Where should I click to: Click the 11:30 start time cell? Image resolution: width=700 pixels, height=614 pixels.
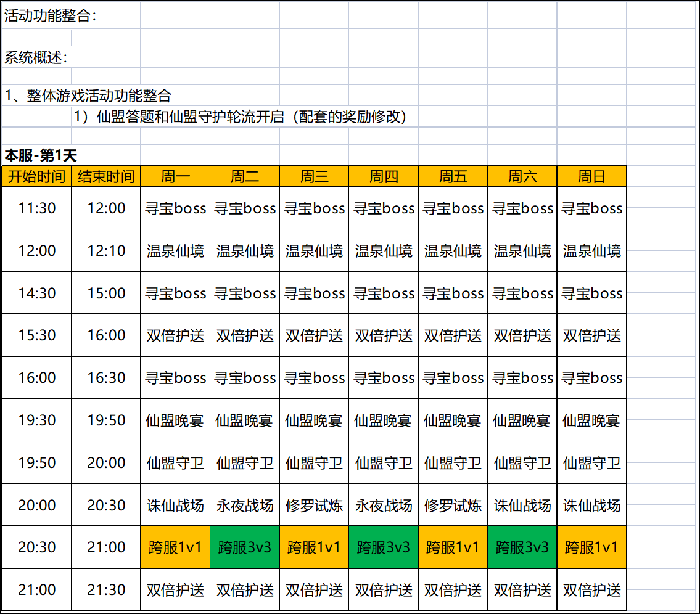click(x=36, y=208)
